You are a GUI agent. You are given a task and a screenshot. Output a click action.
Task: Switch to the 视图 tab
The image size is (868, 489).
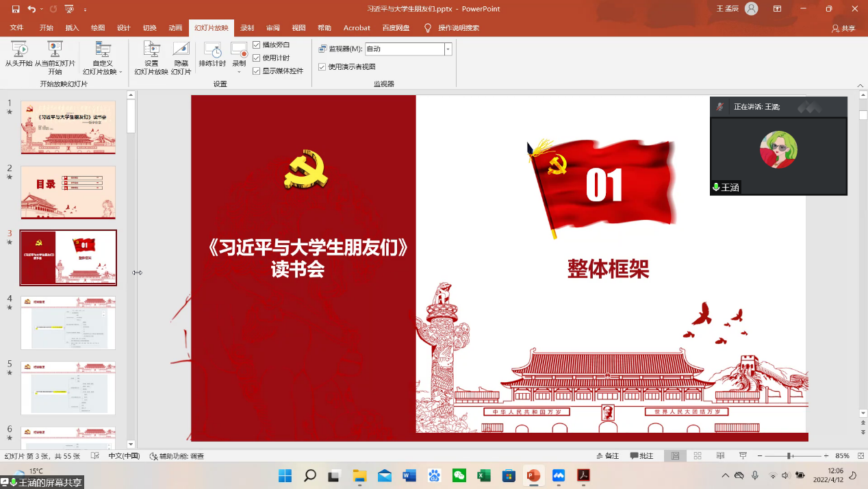click(298, 28)
